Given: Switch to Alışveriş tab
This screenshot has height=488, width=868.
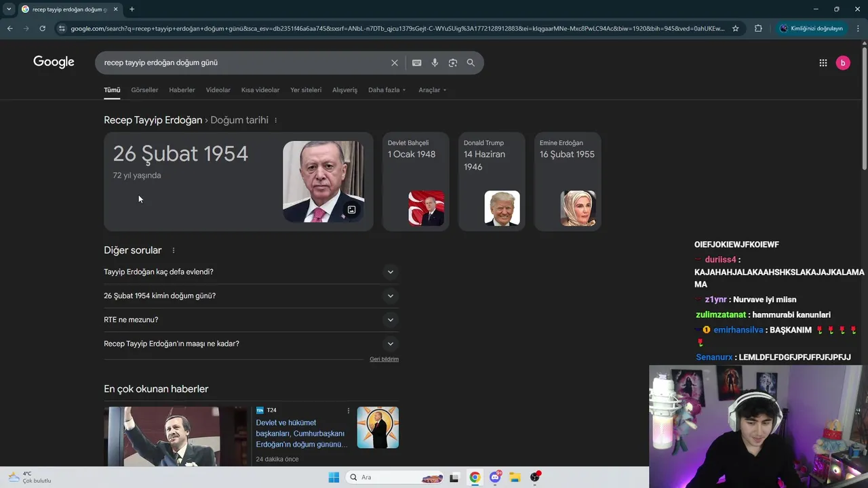Looking at the screenshot, I should click(x=344, y=89).
